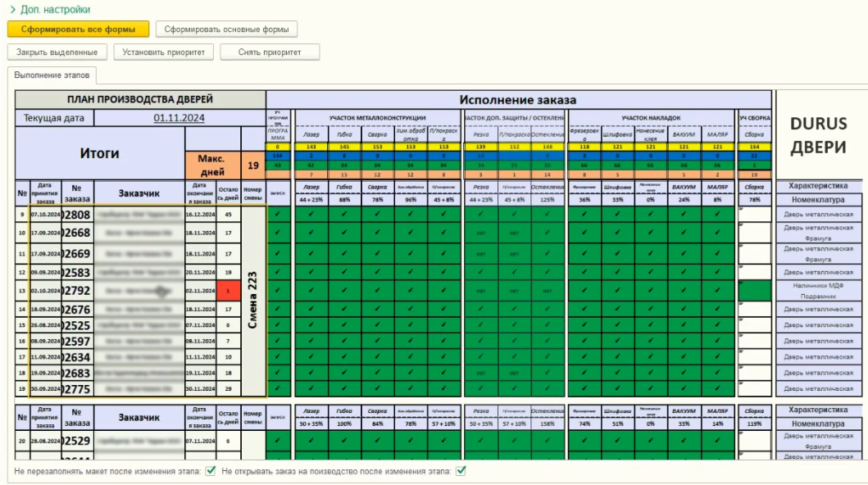Click Лазер checkmark for order 2808
The image size is (868, 485).
coord(311,215)
